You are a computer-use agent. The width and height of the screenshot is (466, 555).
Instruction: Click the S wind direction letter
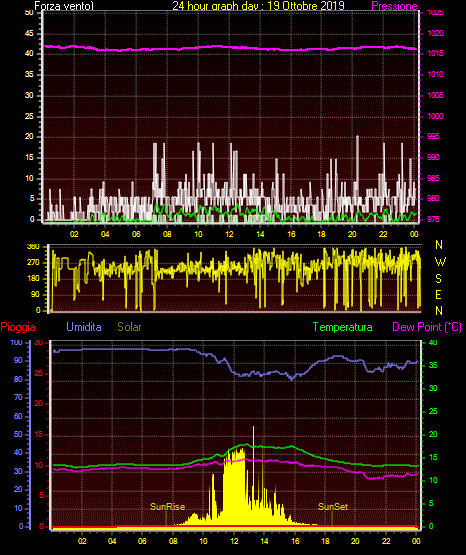pos(438,279)
